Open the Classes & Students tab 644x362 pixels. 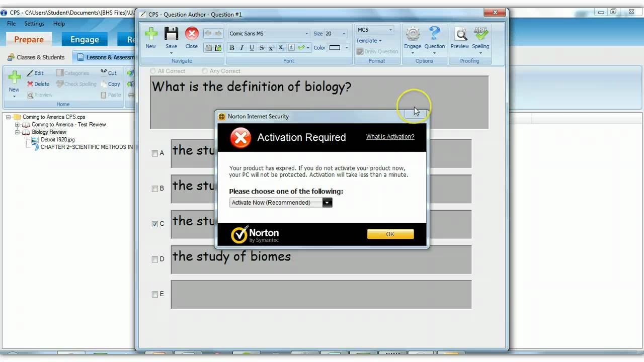pos(36,57)
